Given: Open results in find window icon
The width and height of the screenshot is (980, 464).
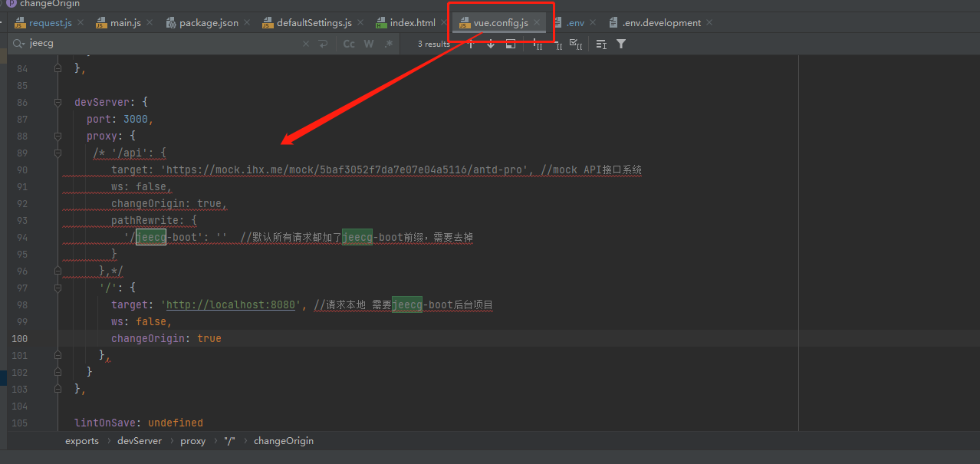Looking at the screenshot, I should [511, 44].
